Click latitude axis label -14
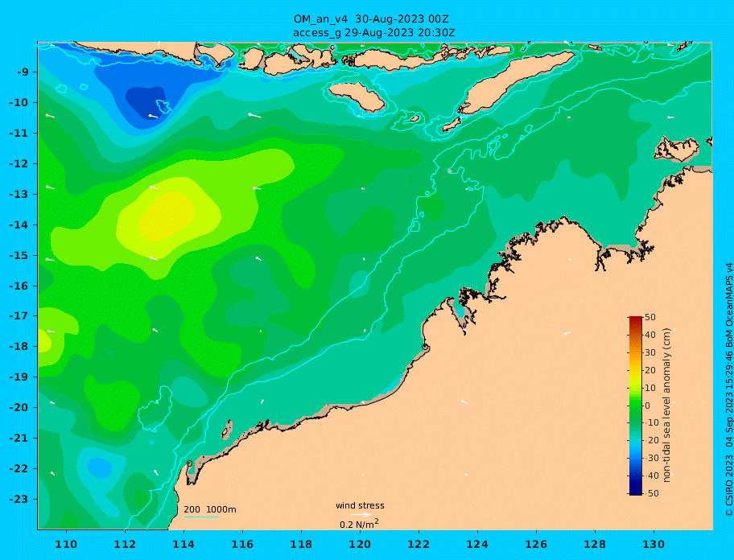The height and width of the screenshot is (560, 734). (x=19, y=225)
